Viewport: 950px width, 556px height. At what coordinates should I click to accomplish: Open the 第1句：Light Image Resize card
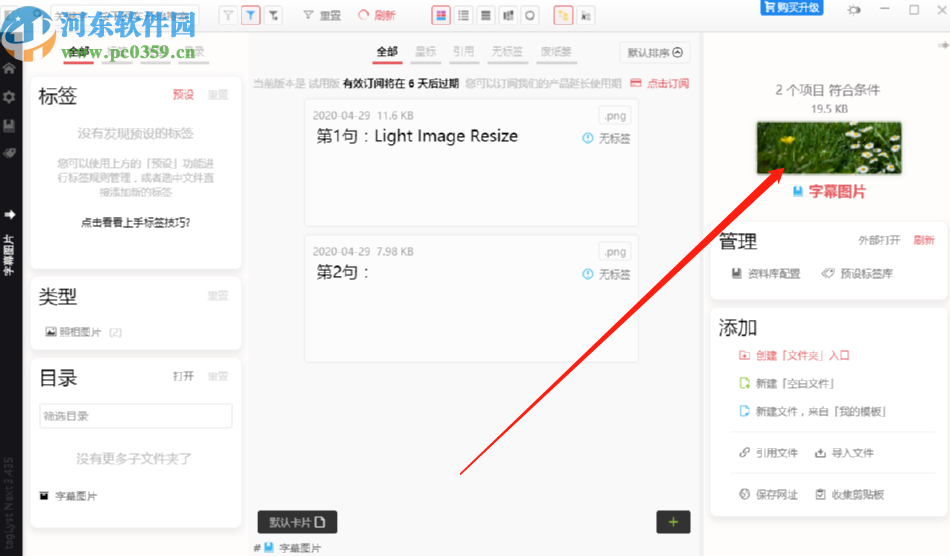[x=471, y=164]
